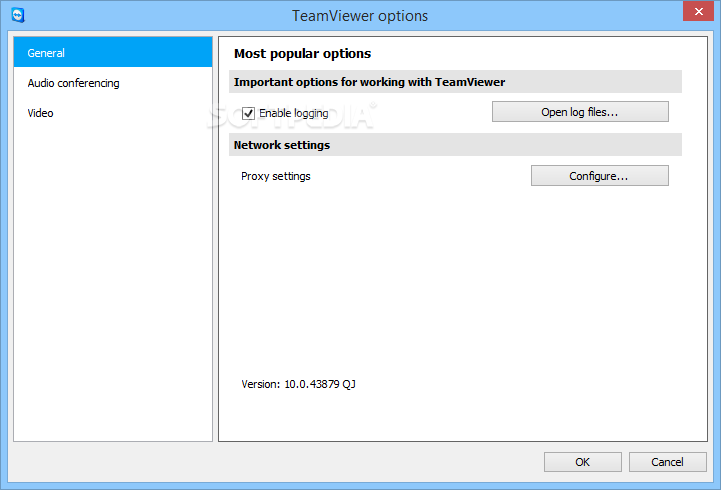Configure the proxy settings
This screenshot has width=721, height=490.
click(x=600, y=176)
